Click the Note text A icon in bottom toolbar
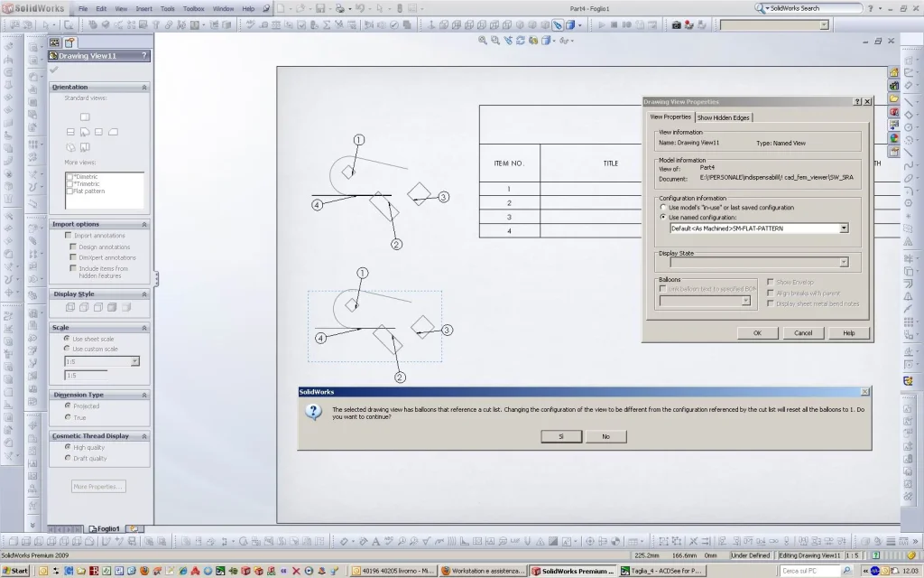Viewport: 924px width, 578px height. tap(375, 541)
